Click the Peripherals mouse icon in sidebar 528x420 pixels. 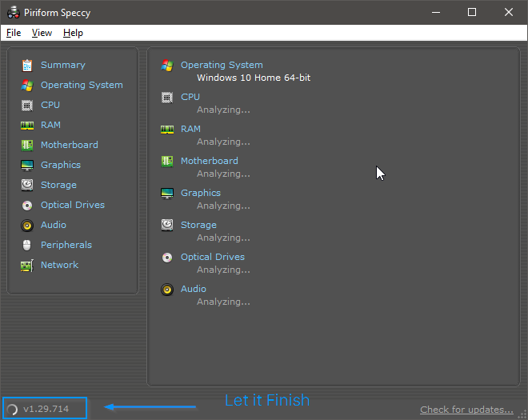(x=27, y=245)
